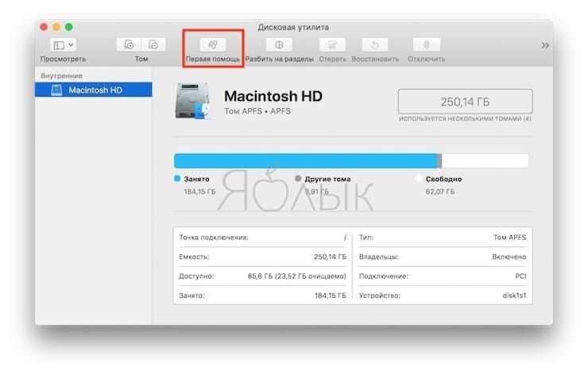The height and width of the screenshot is (375, 588).
Task: Click the Restore icon (Восстановить)
Action: click(374, 44)
